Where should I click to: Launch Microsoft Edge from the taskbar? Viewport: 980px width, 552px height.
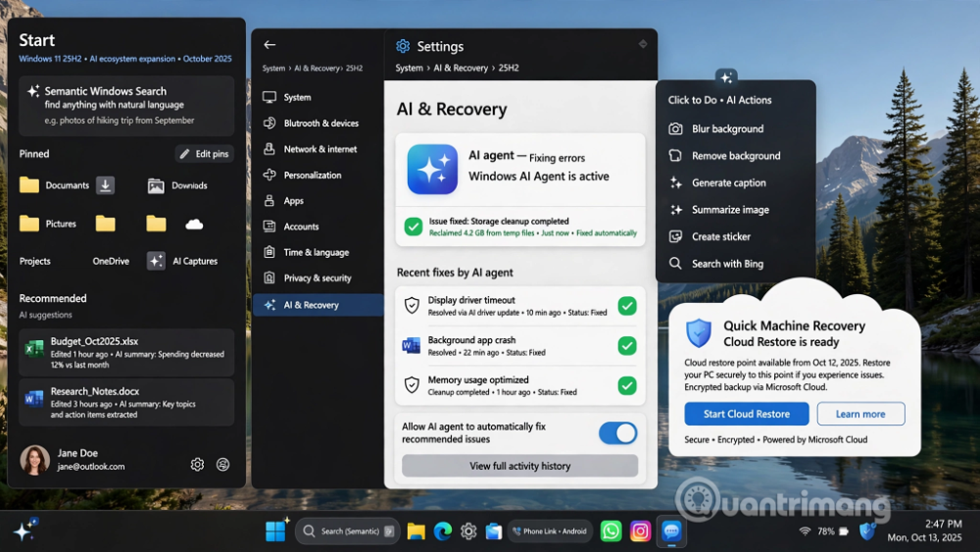click(x=443, y=531)
